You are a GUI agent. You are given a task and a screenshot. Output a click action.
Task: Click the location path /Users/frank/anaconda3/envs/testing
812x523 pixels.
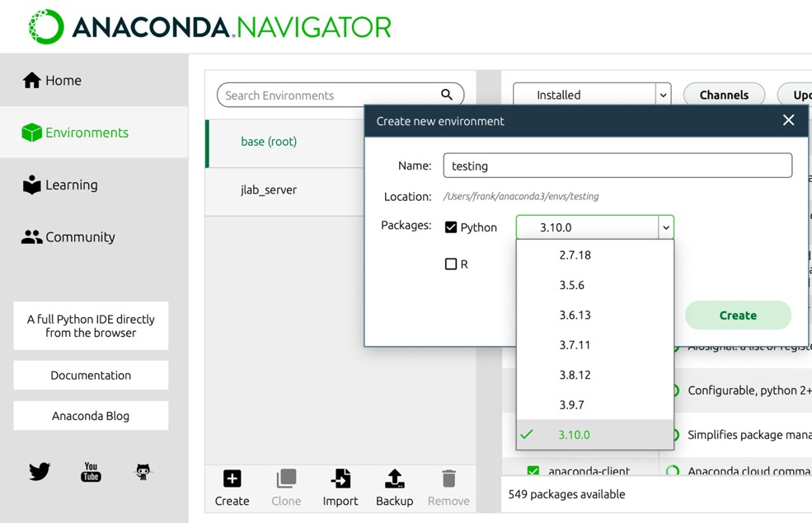(521, 196)
